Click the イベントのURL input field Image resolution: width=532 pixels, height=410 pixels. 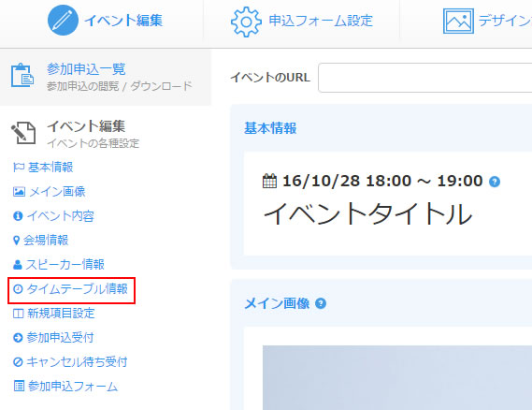[424, 78]
